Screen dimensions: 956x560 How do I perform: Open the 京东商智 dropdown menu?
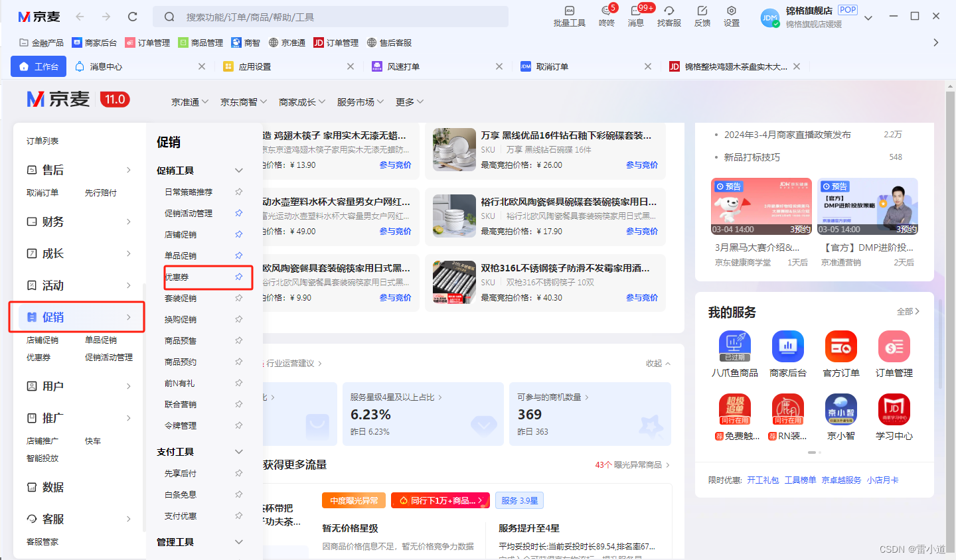tap(244, 102)
